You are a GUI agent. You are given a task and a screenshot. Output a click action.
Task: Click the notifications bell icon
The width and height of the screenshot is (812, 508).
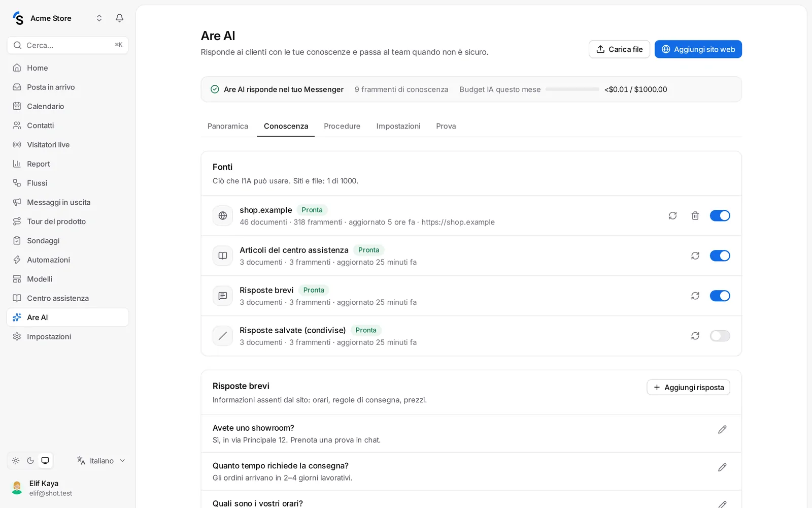tap(119, 18)
